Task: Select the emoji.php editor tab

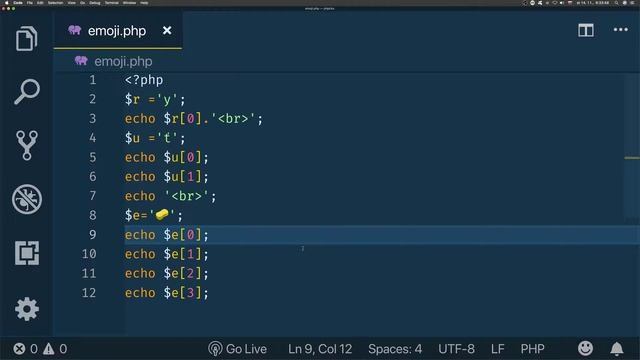Action: click(118, 31)
